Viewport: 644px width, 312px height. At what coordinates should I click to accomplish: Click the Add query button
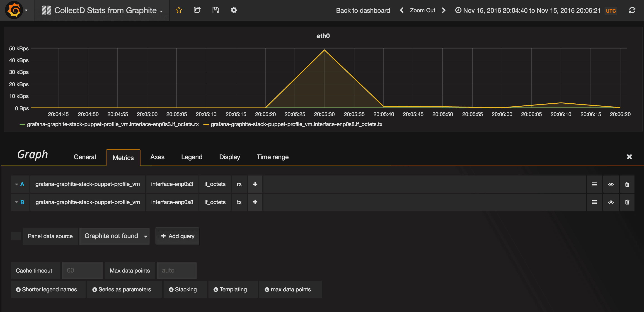coord(177,236)
